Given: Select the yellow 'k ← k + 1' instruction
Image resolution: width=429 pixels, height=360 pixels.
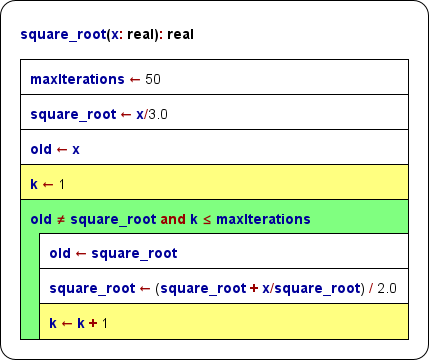Looking at the screenshot, I should click(x=224, y=322).
